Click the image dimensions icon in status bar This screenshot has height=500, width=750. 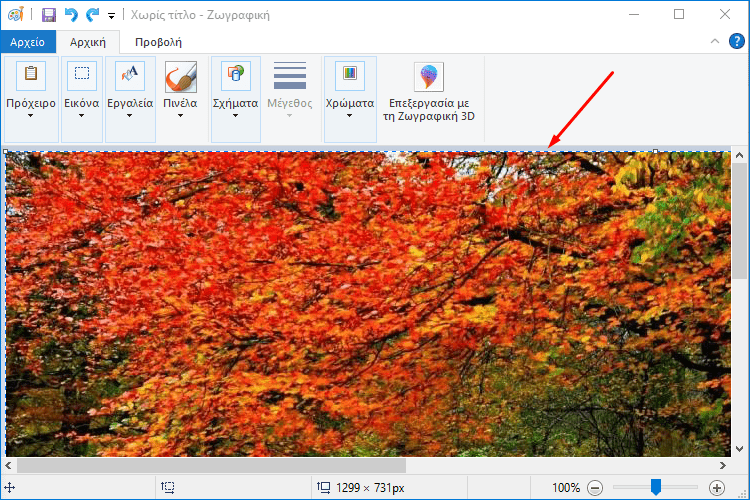(324, 488)
